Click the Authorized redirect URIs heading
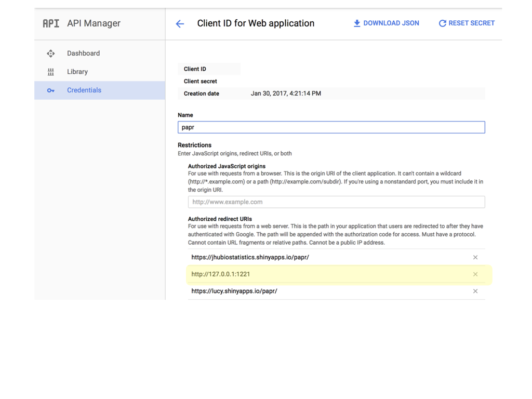This screenshot has height=399, width=532. (220, 219)
